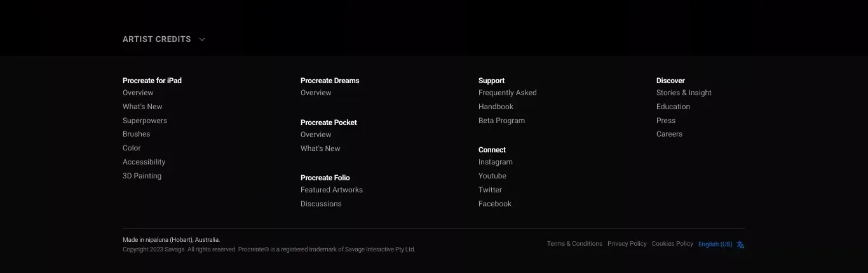Open Procreate Dreams Overview link

(316, 93)
